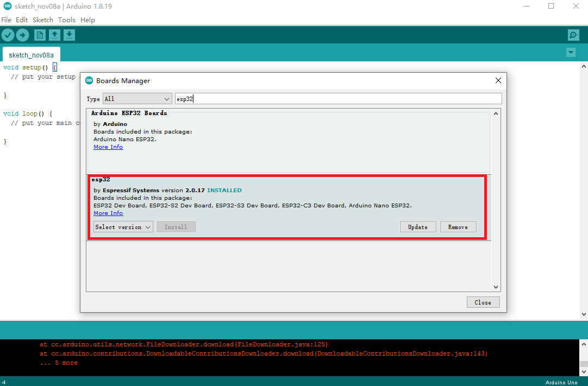Screen dimensions: 588x386
Task: Click the esp32 search field
Action: [x=338, y=99]
